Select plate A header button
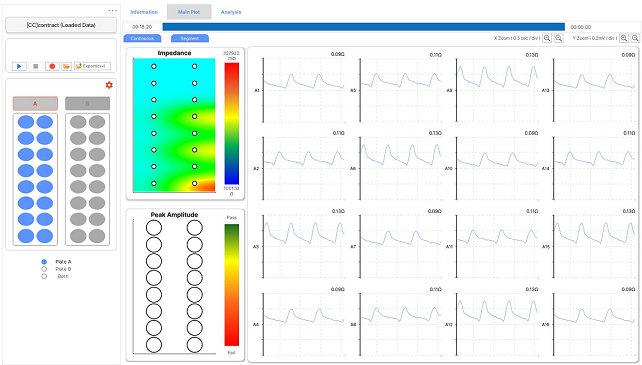Viewport: 642px width, 365px height. click(x=35, y=104)
